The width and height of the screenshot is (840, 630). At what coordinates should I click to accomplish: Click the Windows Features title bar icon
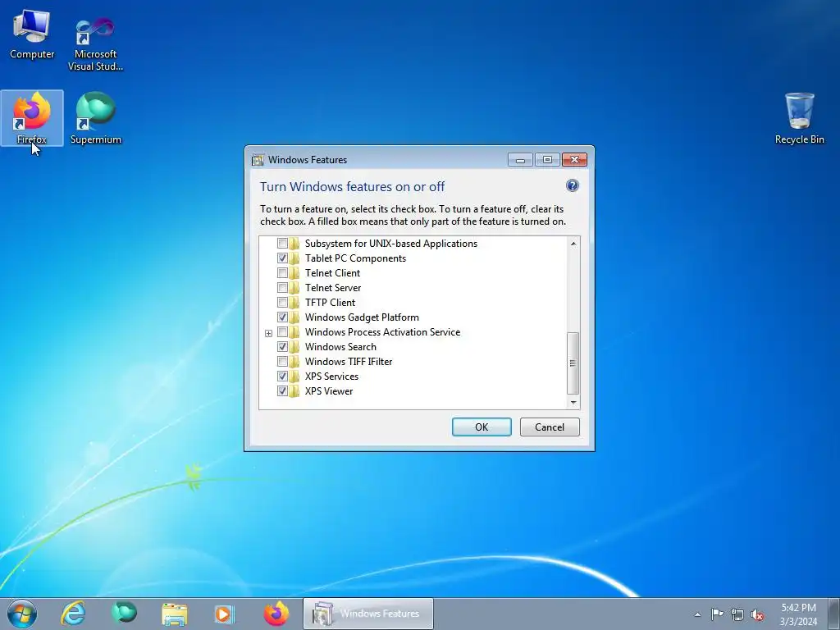point(258,160)
